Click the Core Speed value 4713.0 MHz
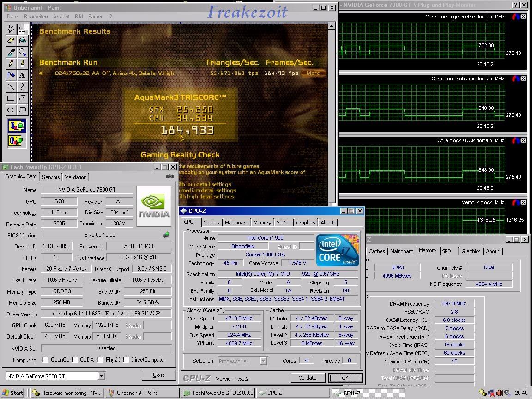The height and width of the screenshot is (399, 532). coord(239,318)
